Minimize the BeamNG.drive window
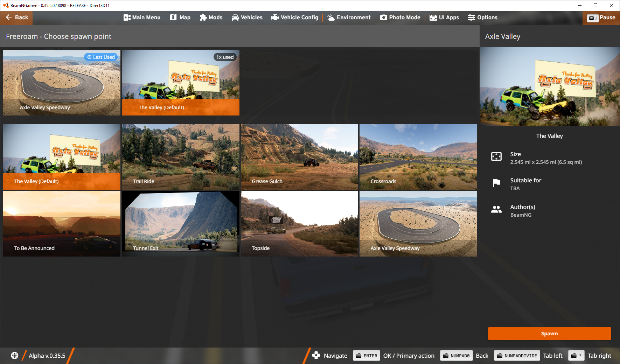The width and height of the screenshot is (620, 364). point(580,5)
